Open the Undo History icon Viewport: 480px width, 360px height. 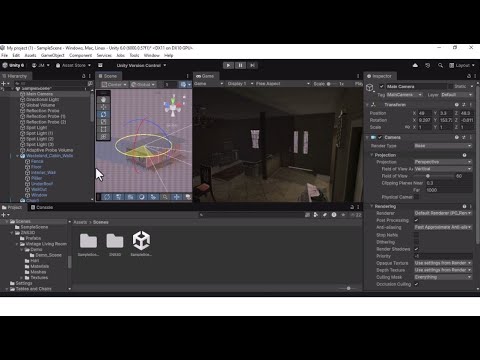(x=428, y=65)
